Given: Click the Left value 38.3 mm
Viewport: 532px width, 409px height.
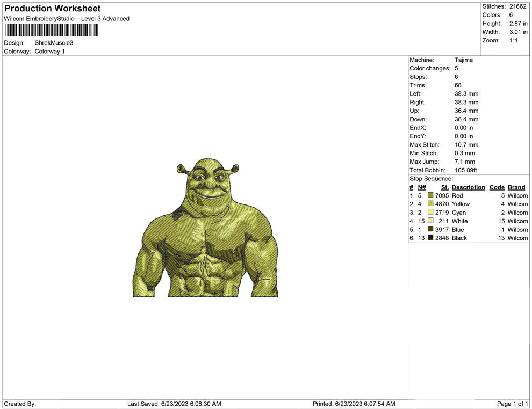Looking at the screenshot, I should coord(466,93).
